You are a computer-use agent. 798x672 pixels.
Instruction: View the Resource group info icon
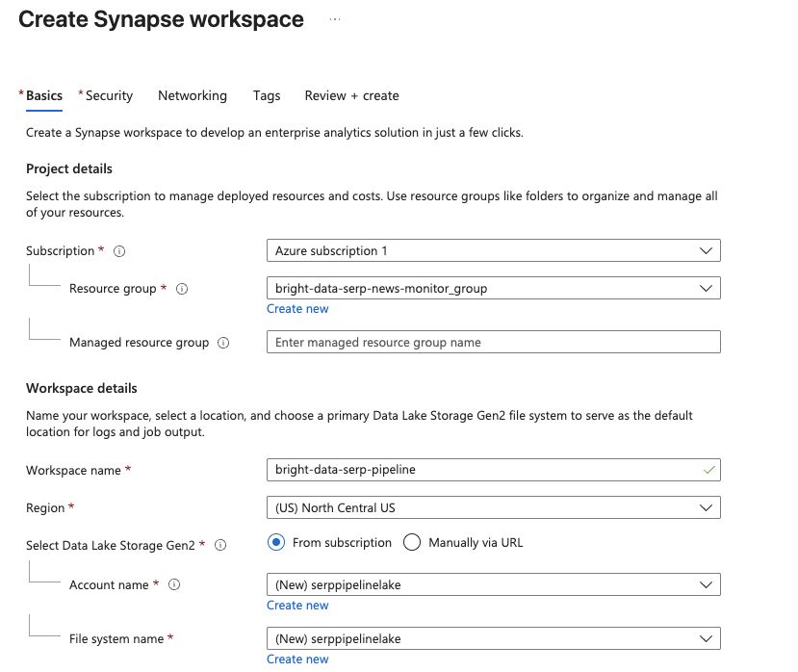[182, 288]
